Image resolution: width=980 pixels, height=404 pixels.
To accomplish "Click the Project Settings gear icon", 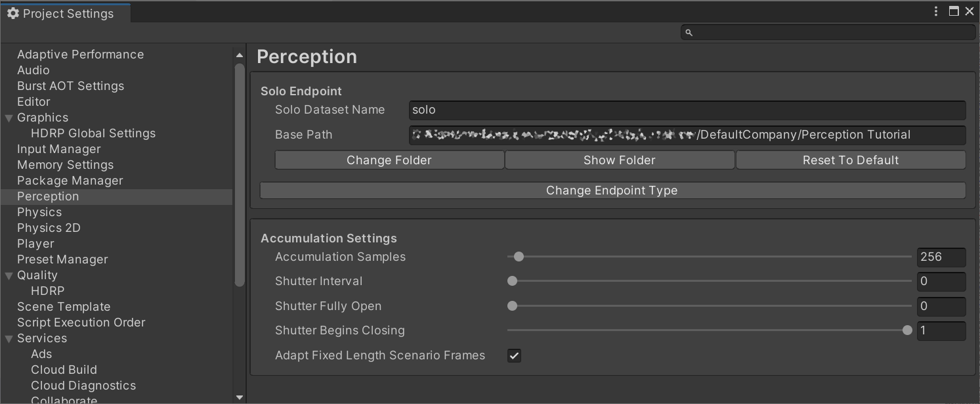I will tap(12, 14).
